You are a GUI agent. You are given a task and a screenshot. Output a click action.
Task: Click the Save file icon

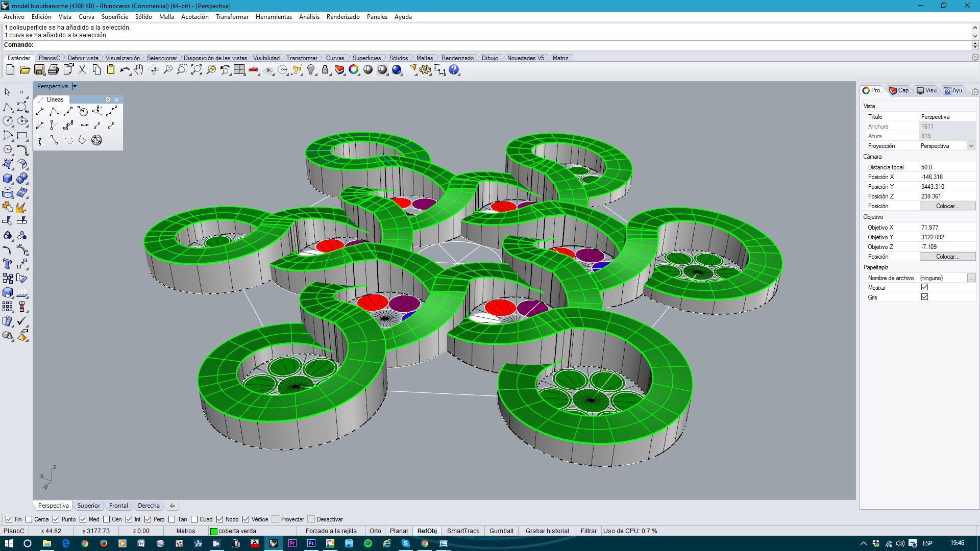pos(39,70)
